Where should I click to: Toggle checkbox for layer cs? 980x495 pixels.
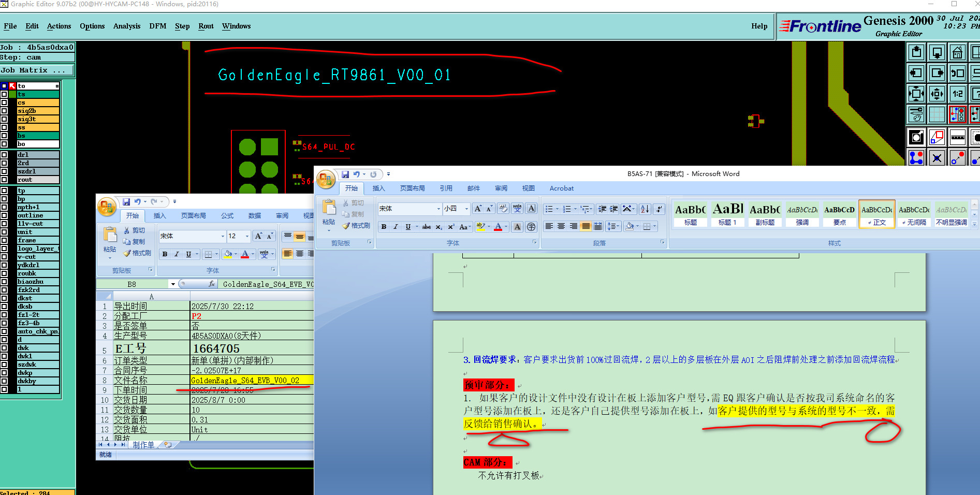4,103
